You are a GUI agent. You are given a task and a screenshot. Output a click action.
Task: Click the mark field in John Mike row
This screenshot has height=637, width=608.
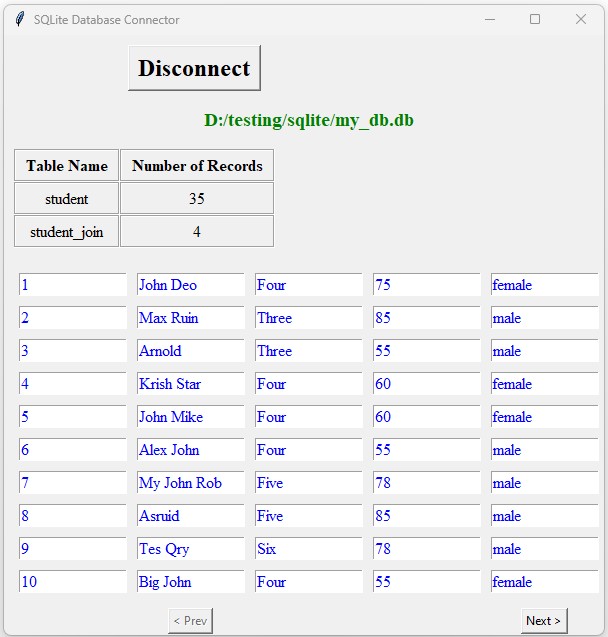pyautogui.click(x=427, y=417)
